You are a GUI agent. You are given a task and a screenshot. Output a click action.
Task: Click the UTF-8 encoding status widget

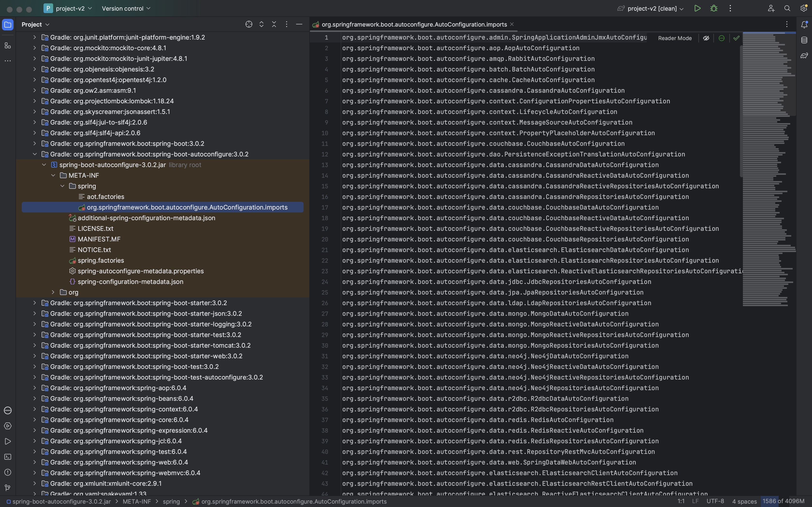click(715, 501)
